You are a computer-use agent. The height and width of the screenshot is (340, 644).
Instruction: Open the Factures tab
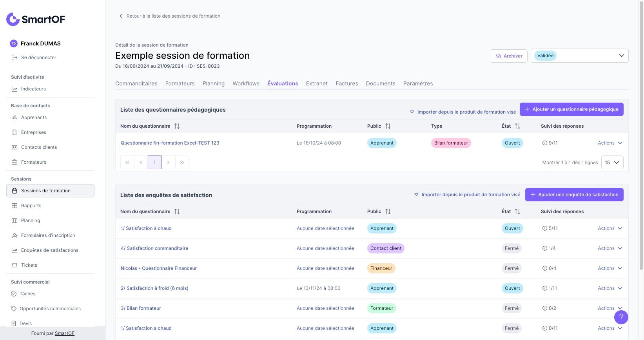(346, 83)
